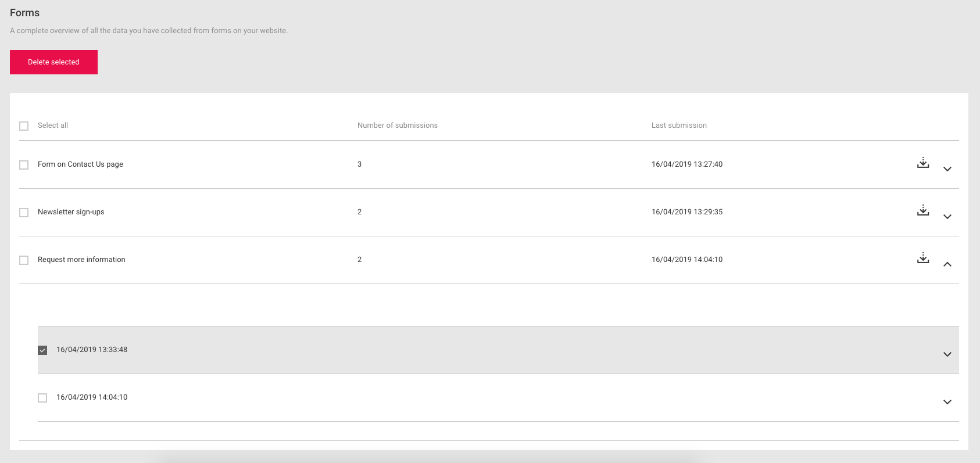The image size is (980, 463).
Task: Select the Request more information checkbox
Action: coord(24,260)
